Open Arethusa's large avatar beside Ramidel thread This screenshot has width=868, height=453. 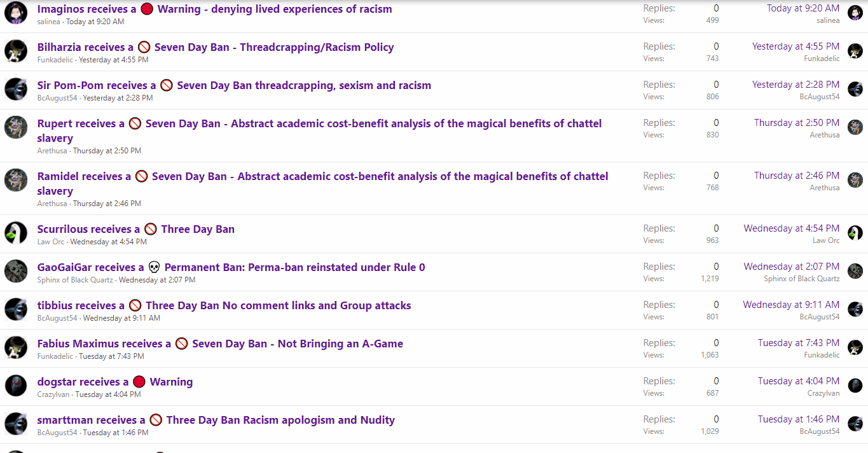point(16,180)
